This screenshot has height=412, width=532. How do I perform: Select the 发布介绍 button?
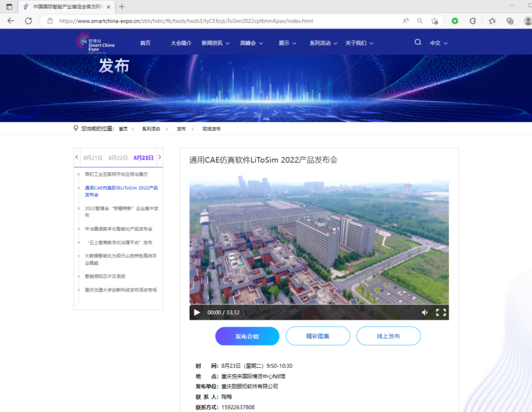click(x=247, y=336)
